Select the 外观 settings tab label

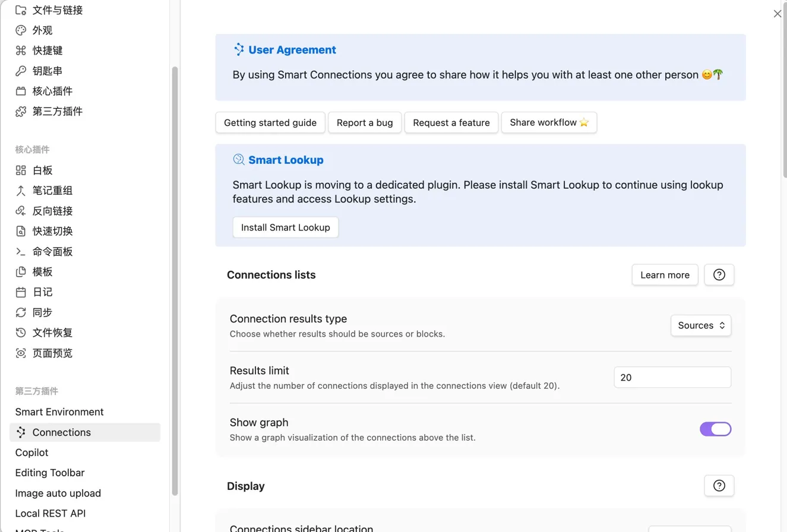click(x=43, y=30)
